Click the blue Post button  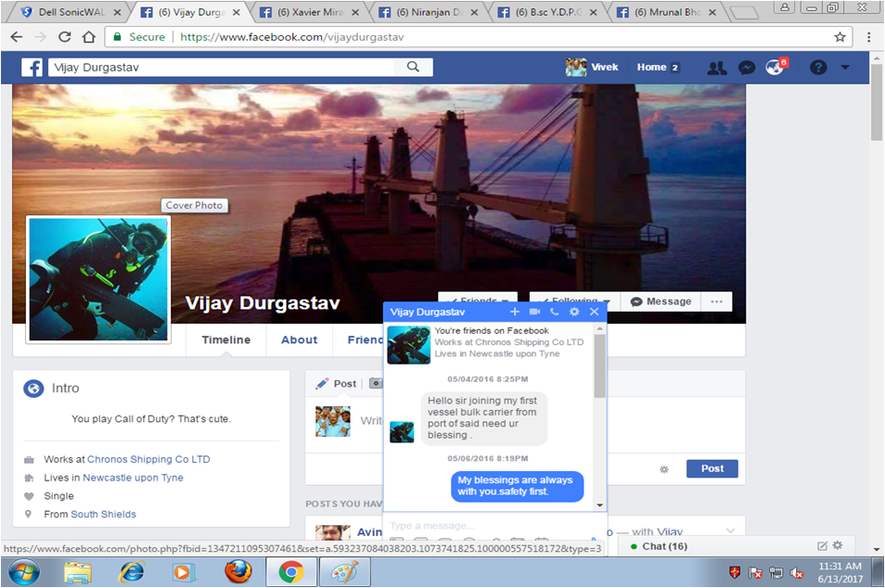point(712,468)
